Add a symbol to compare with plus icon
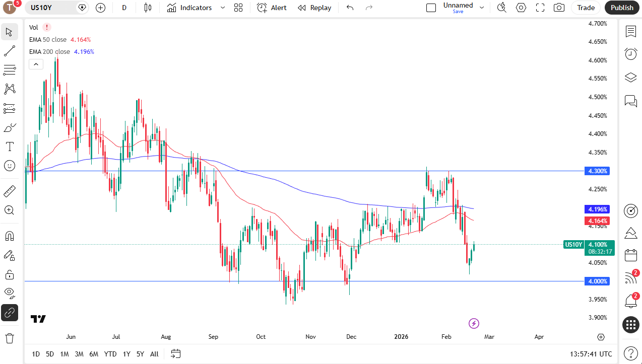 pyautogui.click(x=100, y=8)
